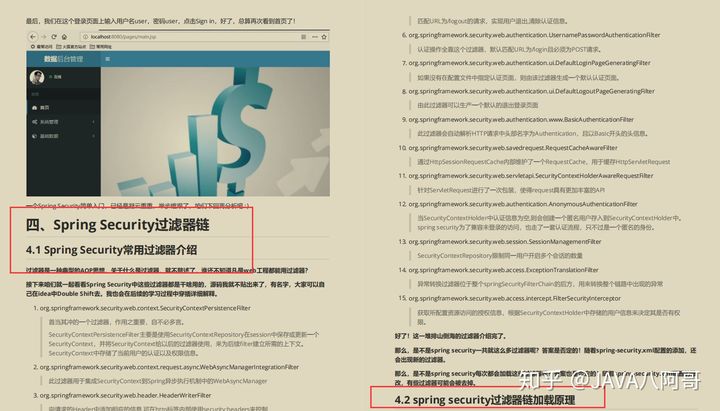
Task: Open the 常用网址 bookmark folder
Action: point(101,46)
